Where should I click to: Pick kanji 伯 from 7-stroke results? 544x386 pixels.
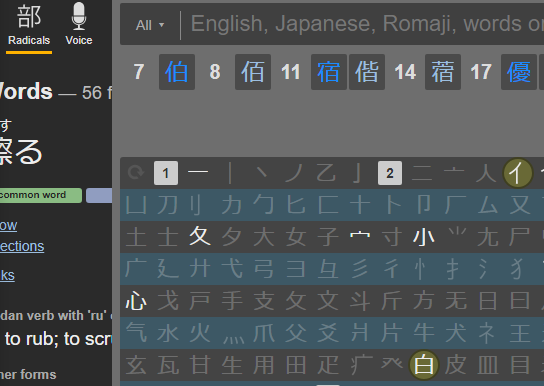pos(177,72)
